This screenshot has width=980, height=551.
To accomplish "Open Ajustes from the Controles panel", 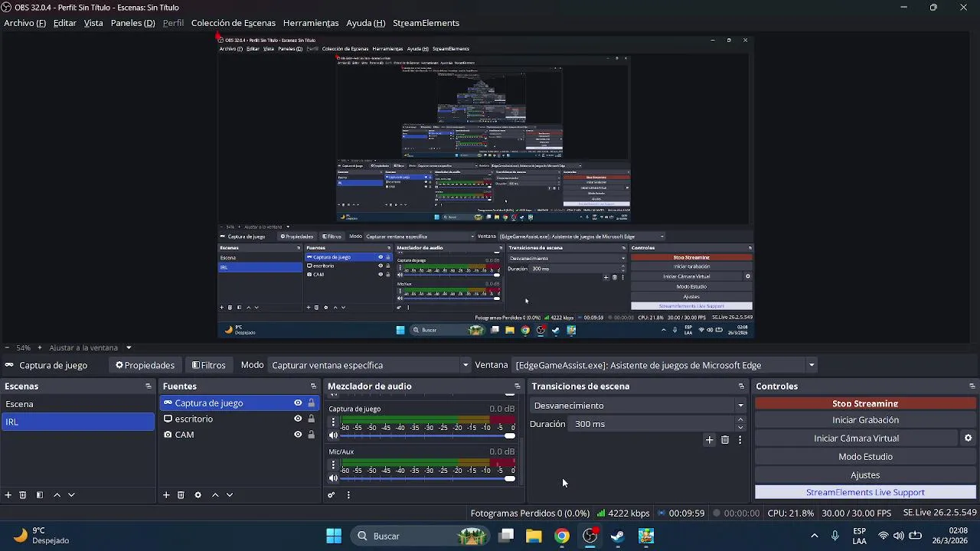I will pos(865,475).
